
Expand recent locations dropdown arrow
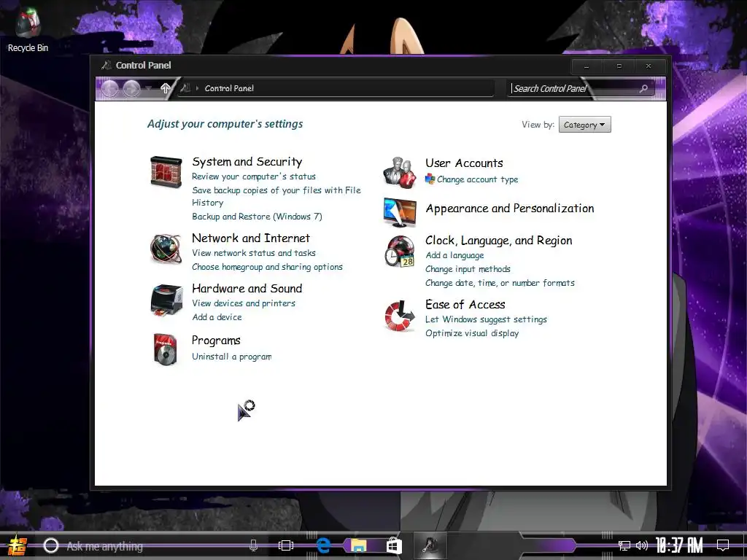click(x=149, y=88)
